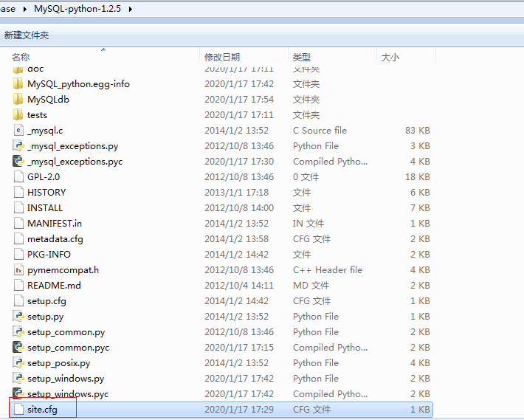Click the MySQL_python.egg-info folder icon
Screen dimensions: 524x420
(x=18, y=84)
